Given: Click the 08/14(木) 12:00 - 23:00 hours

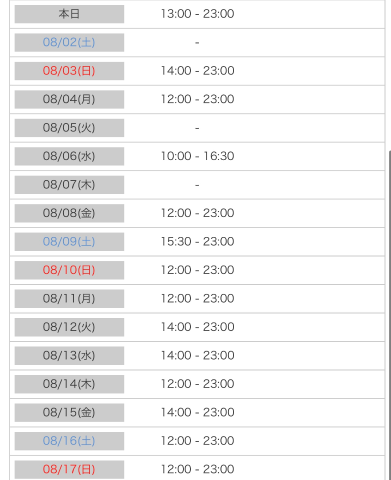Looking at the screenshot, I should click(x=197, y=384).
